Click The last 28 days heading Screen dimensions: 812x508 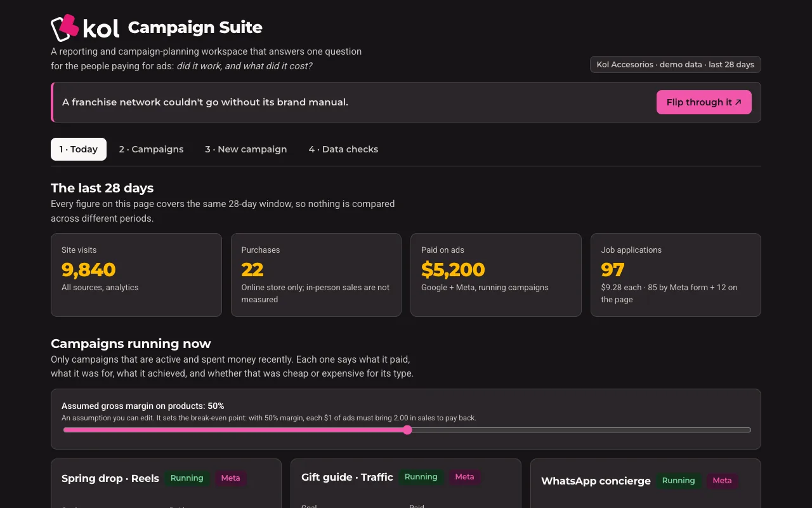coord(102,188)
